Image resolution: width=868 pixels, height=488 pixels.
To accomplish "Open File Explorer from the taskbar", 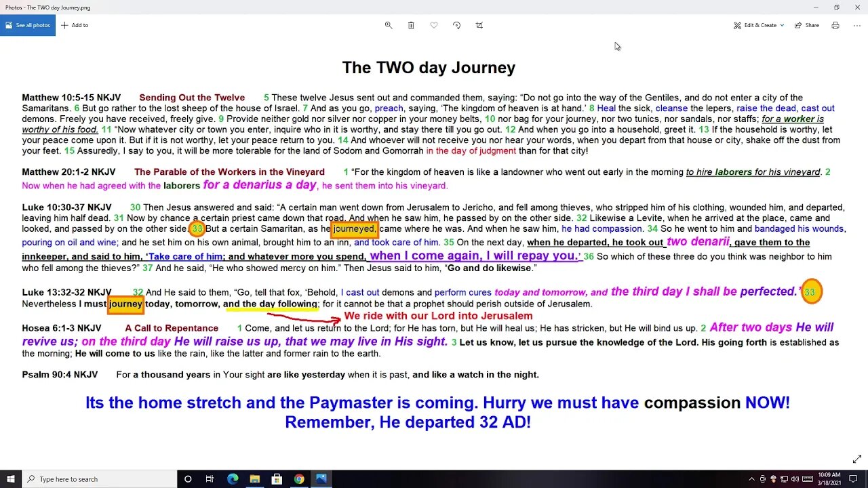I will [254, 479].
